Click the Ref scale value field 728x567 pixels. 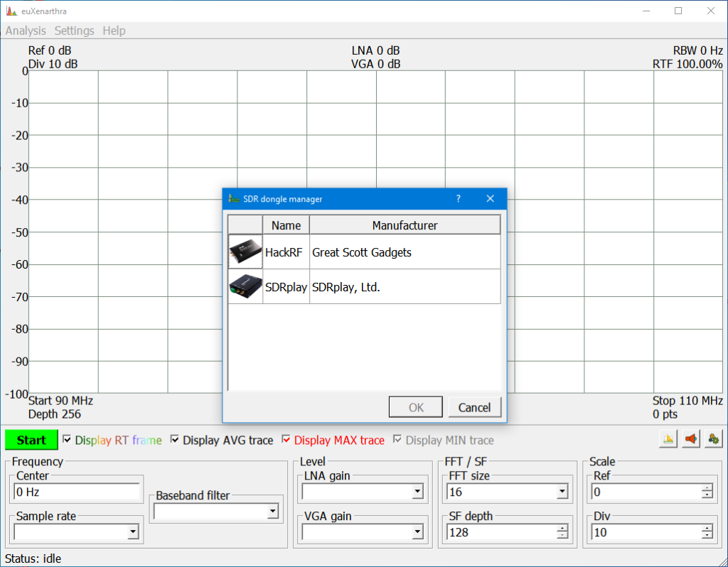point(646,492)
